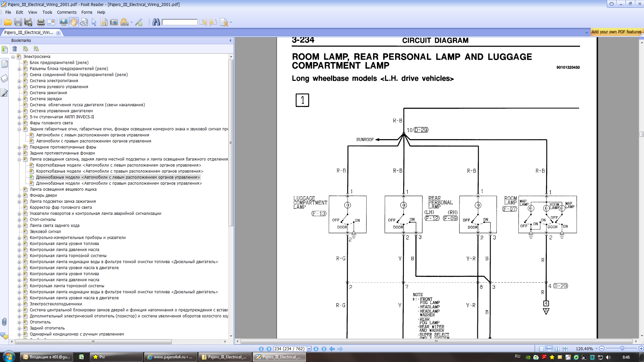
Task: Select the Select Text tool
Action: (104, 22)
